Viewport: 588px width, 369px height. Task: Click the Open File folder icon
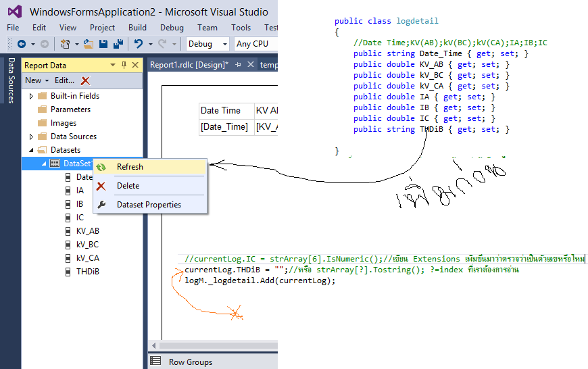[88, 44]
